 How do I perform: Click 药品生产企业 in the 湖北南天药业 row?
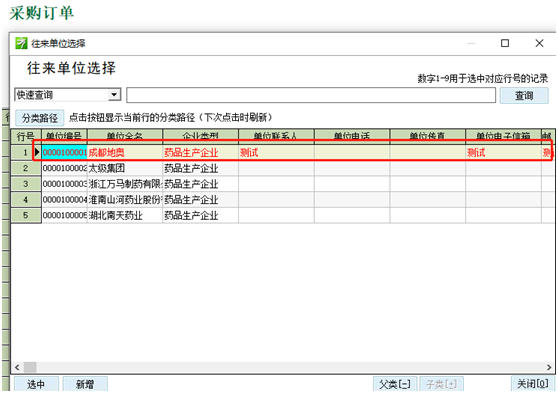point(200,215)
